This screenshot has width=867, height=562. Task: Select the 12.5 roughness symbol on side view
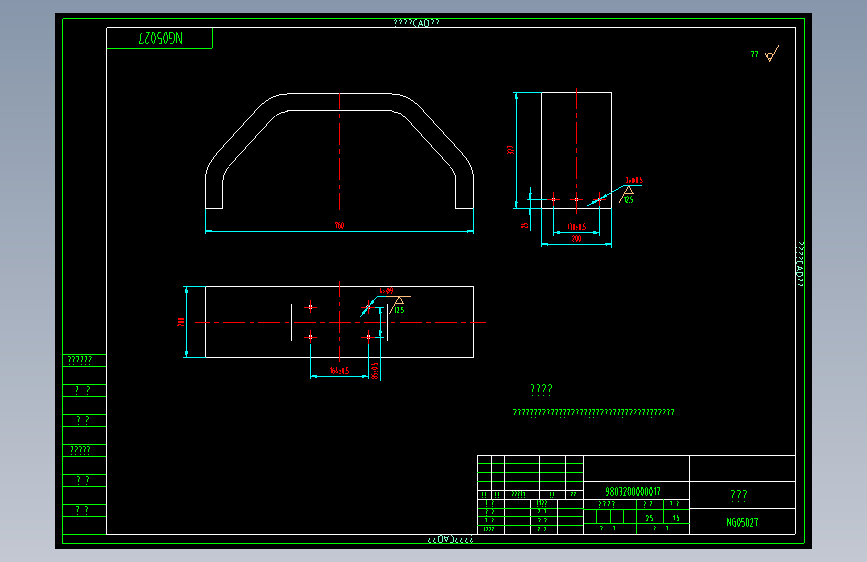tap(627, 195)
